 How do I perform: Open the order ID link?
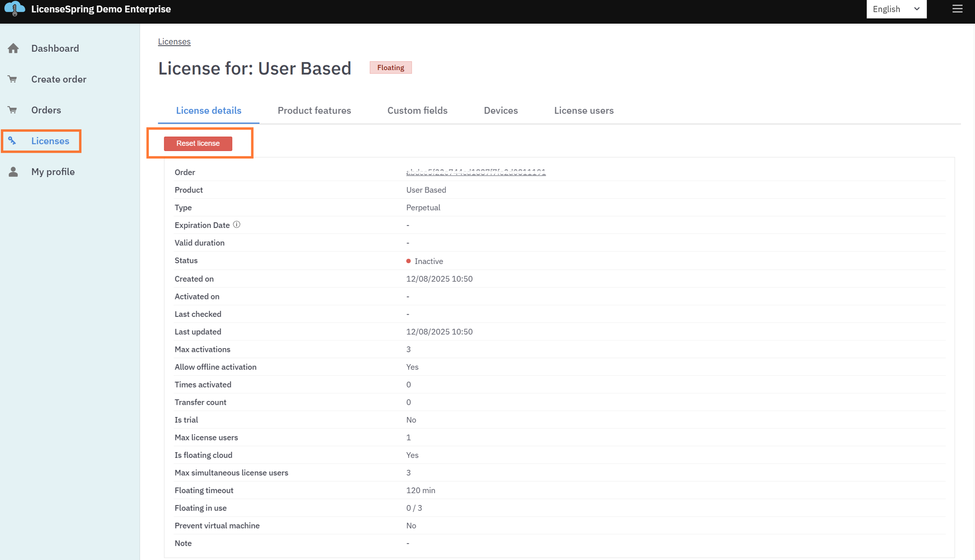coord(476,172)
